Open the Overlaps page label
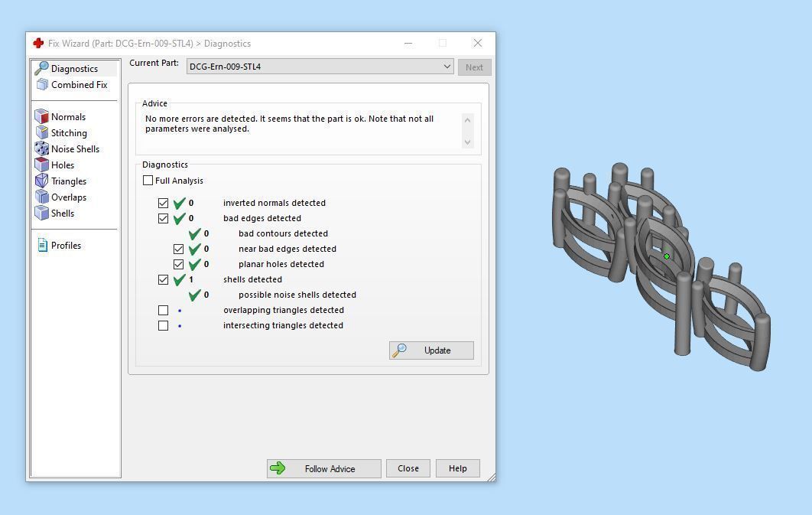Viewport: 812px width, 515px height. [x=69, y=197]
